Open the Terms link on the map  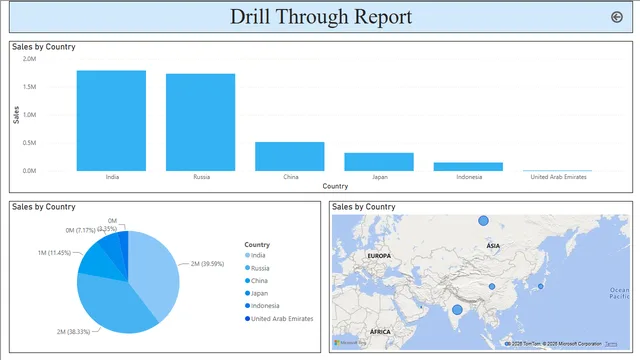tap(611, 344)
